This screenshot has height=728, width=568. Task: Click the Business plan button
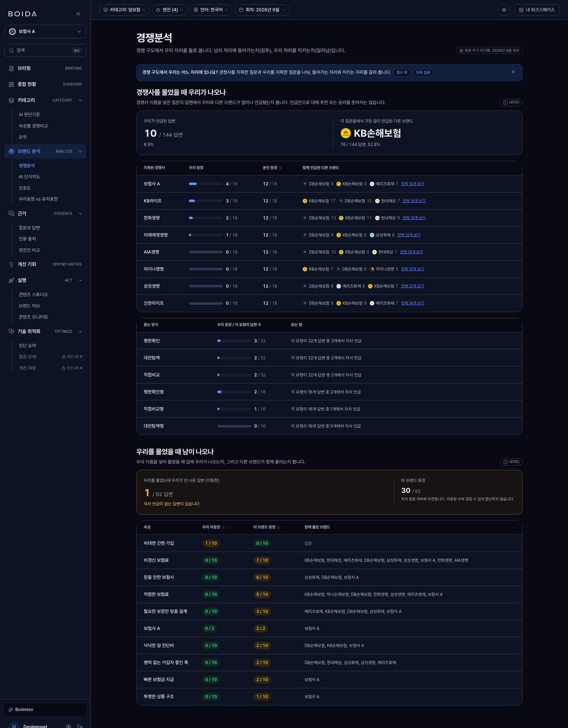click(45, 709)
